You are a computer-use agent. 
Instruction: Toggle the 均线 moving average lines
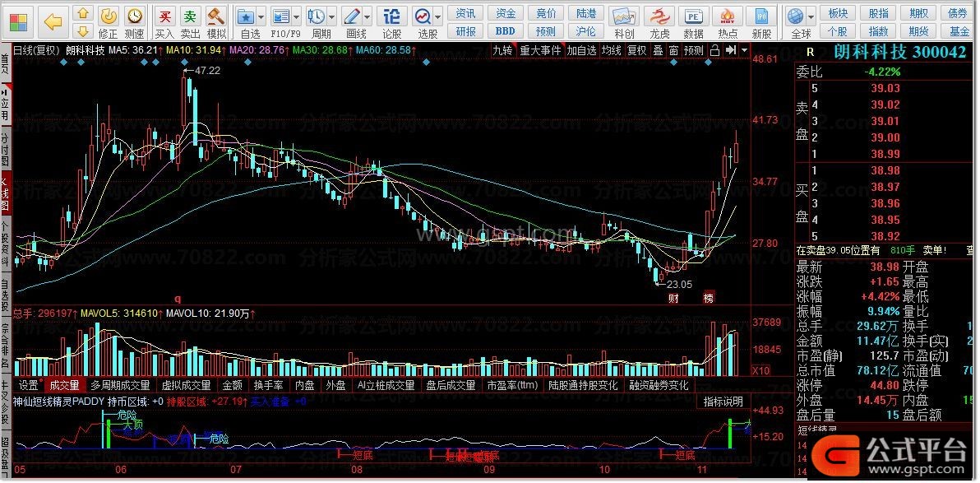pos(612,51)
